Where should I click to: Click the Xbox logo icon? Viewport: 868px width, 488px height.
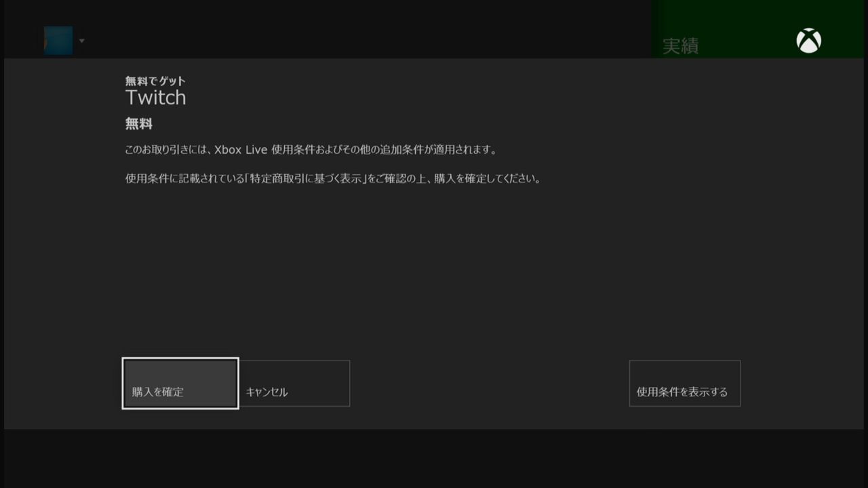808,41
